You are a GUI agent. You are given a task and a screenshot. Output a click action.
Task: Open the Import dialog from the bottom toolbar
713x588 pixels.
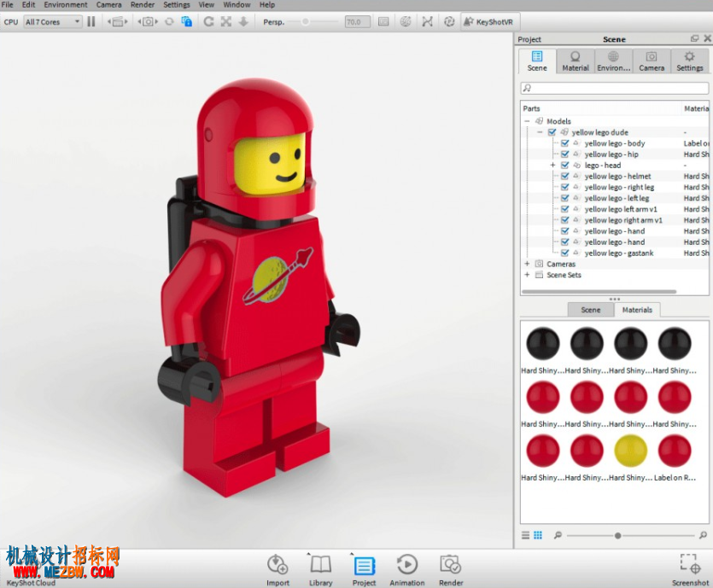[278, 570]
